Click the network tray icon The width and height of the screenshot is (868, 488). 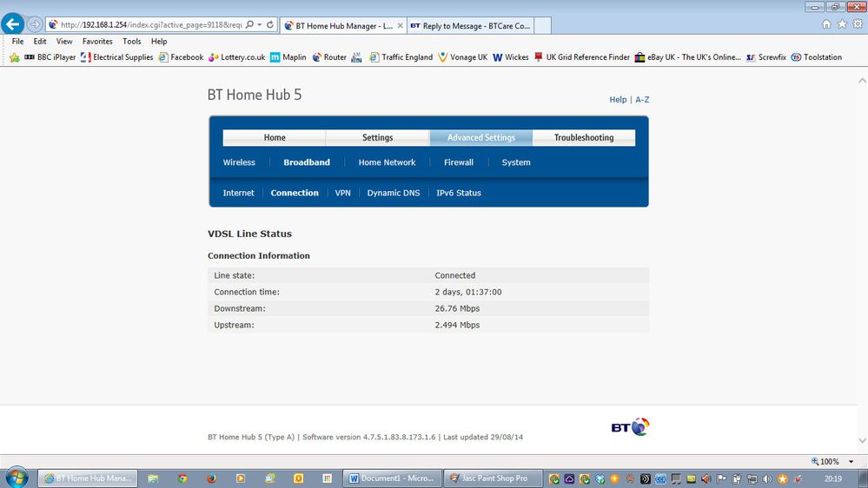(752, 479)
